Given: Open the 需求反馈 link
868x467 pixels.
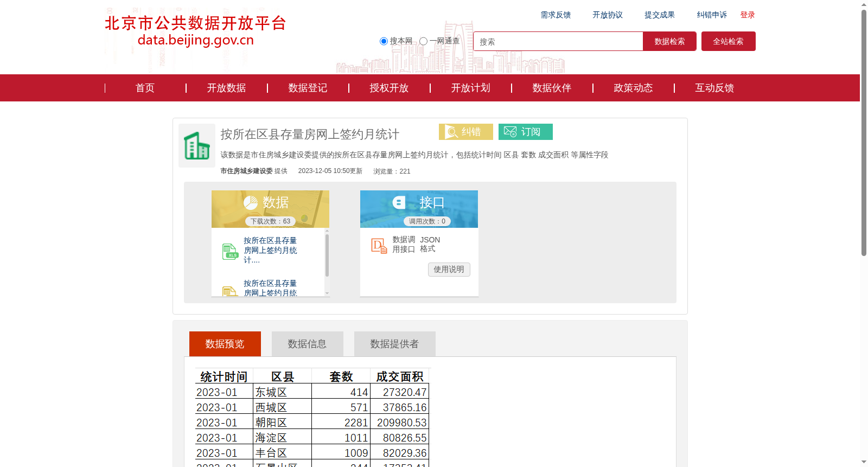Looking at the screenshot, I should 556,15.
